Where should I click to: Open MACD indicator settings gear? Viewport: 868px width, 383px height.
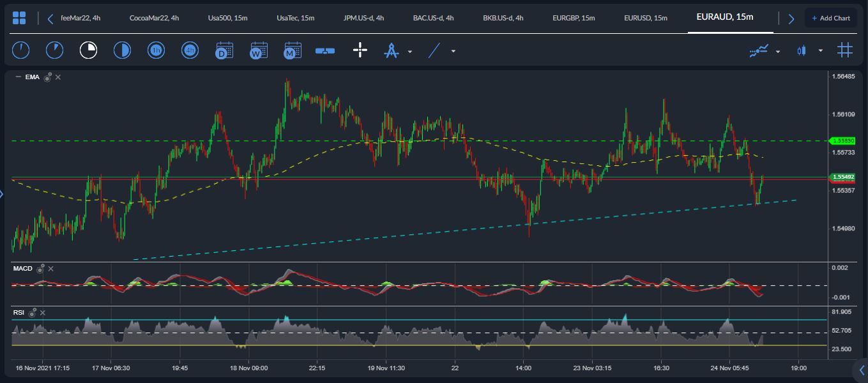pyautogui.click(x=40, y=269)
